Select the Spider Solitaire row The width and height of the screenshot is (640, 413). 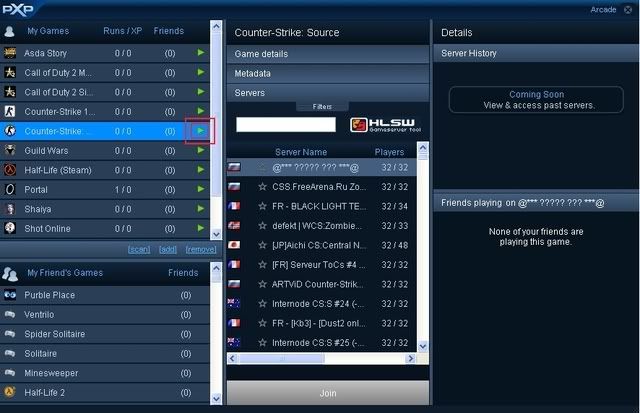pos(105,334)
